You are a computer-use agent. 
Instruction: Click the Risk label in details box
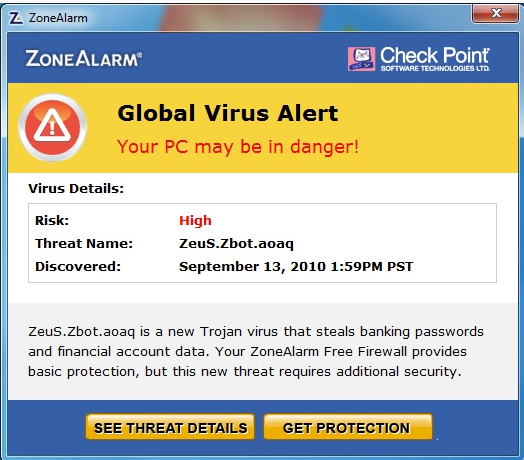click(x=52, y=221)
